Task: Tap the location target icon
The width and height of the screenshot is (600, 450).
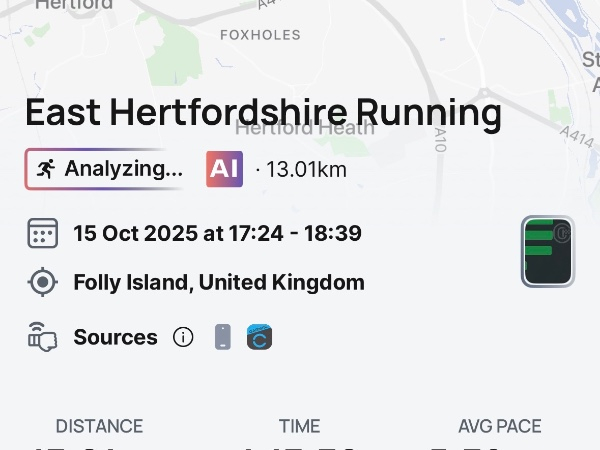Action: point(43,282)
